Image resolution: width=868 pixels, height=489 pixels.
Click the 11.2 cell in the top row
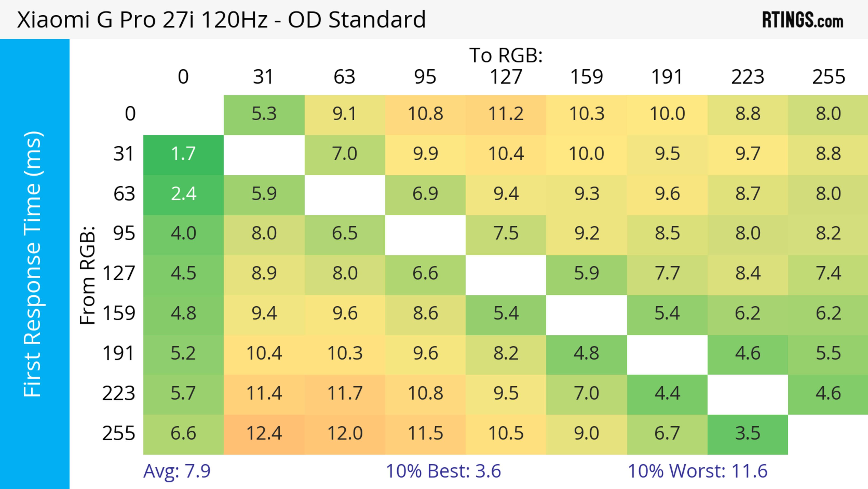pos(506,114)
